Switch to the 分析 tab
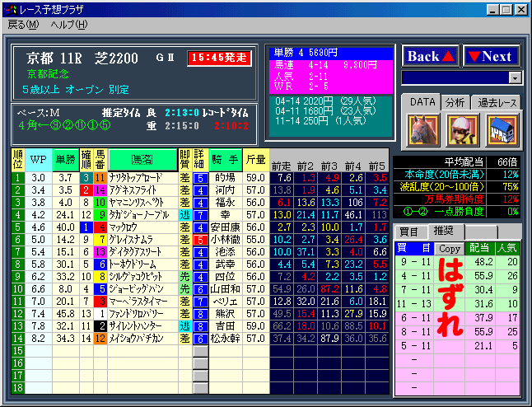The height and width of the screenshot is (407, 532). tap(455, 102)
